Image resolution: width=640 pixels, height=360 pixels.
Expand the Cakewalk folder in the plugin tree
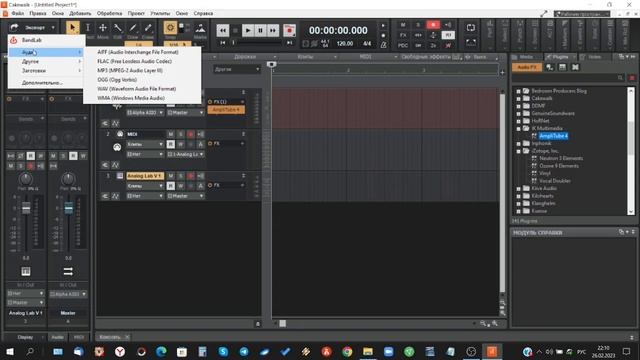pyautogui.click(x=519, y=98)
